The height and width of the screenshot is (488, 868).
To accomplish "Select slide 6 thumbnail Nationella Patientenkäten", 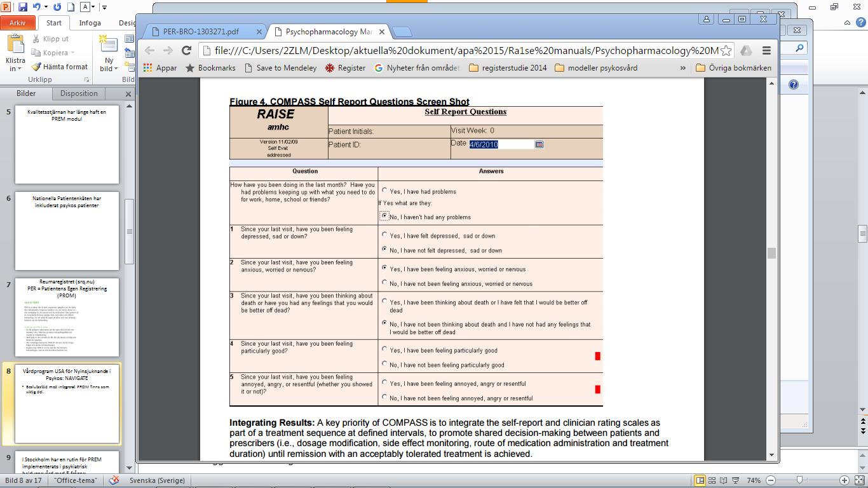I will point(67,231).
